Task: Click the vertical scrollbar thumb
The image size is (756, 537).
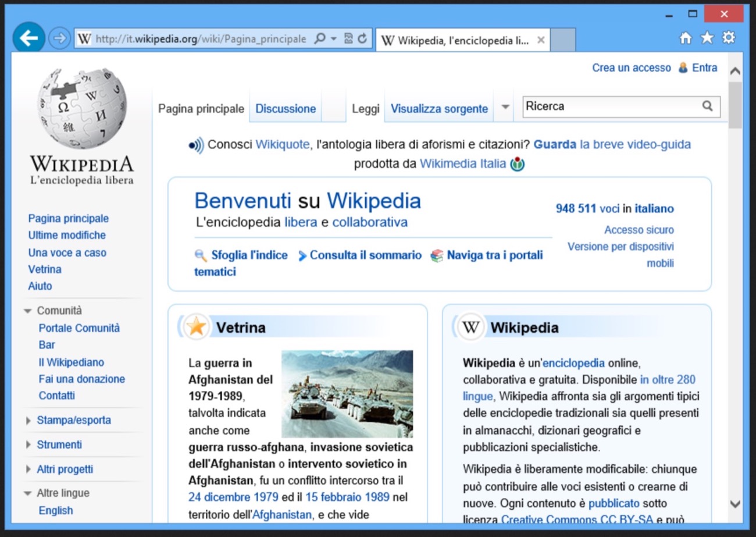Action: 735,105
